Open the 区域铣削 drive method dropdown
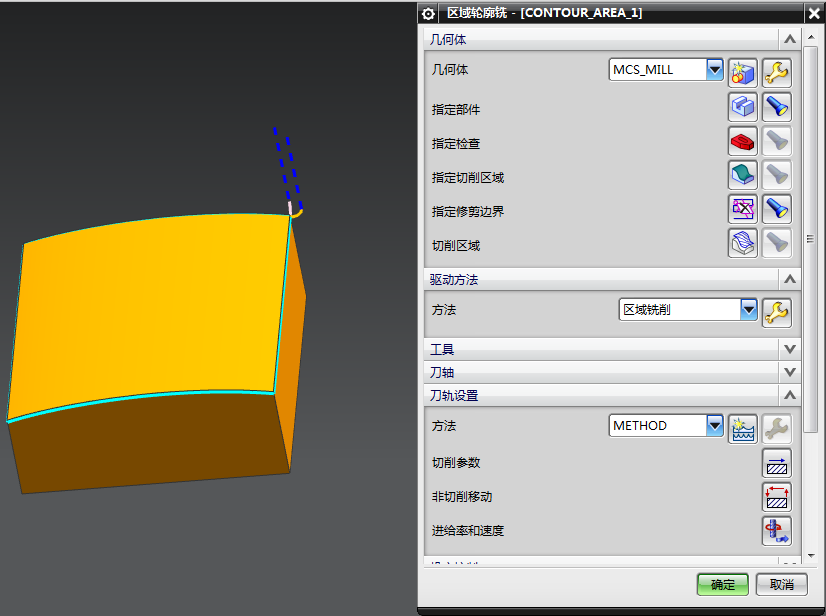The image size is (826, 616). click(748, 310)
